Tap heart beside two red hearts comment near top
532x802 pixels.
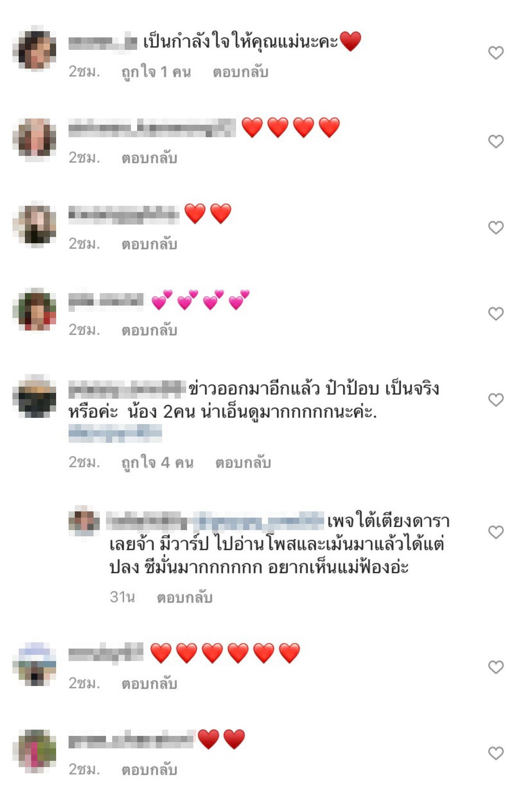coord(495,227)
